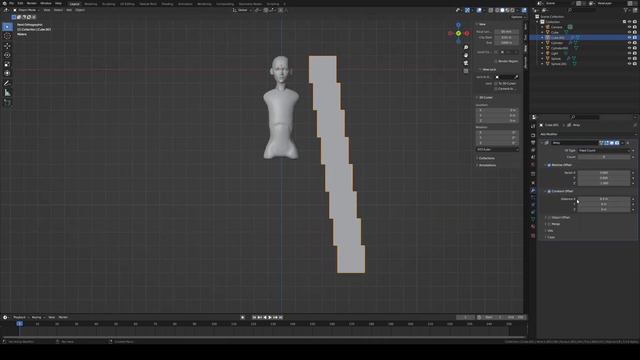Toggle the perspective/orthographic grid icon
The height and width of the screenshot is (360, 640).
(466, 71)
